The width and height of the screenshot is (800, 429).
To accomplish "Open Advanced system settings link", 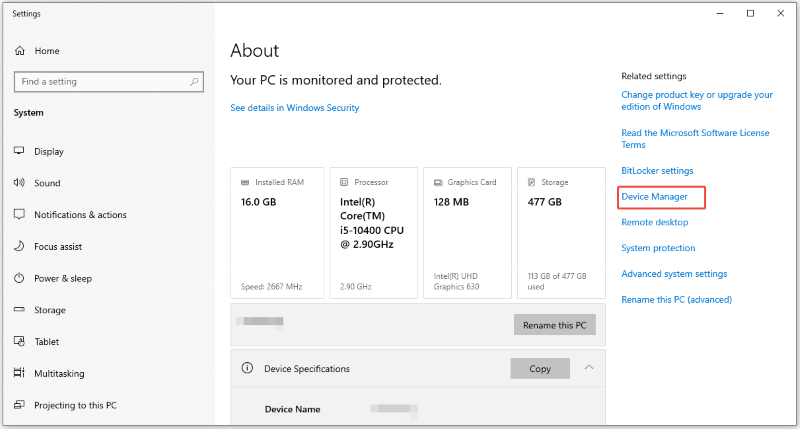I will (674, 274).
